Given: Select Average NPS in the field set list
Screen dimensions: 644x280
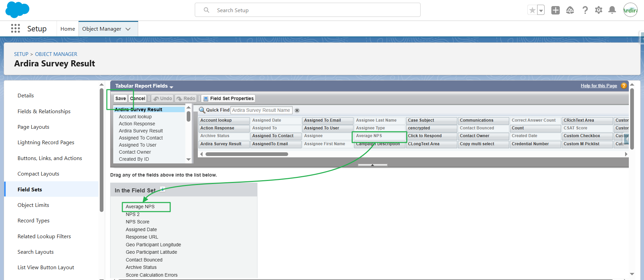Looking at the screenshot, I should point(140,207).
